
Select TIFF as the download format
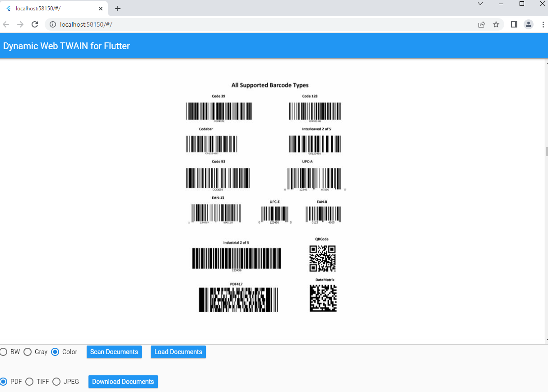coord(29,382)
